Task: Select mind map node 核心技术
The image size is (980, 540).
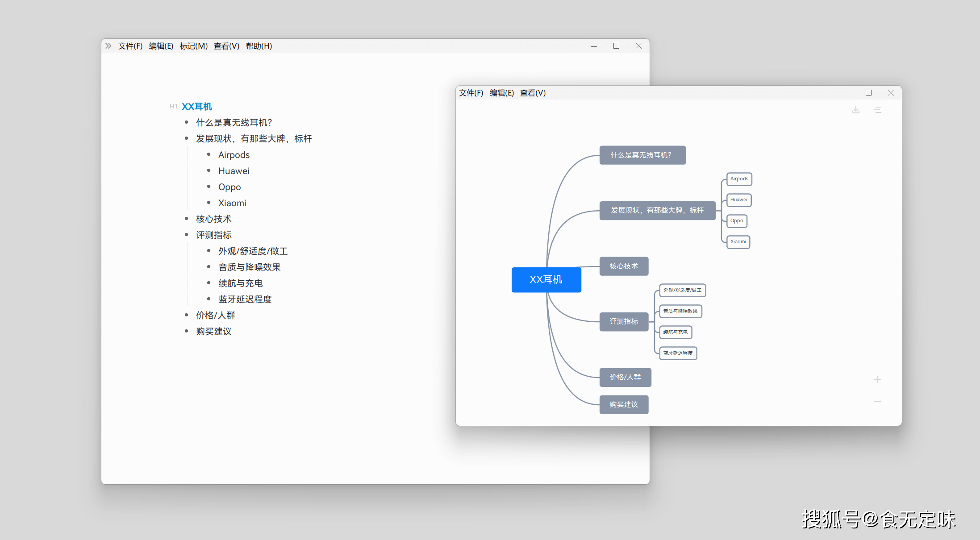Action: tap(624, 266)
